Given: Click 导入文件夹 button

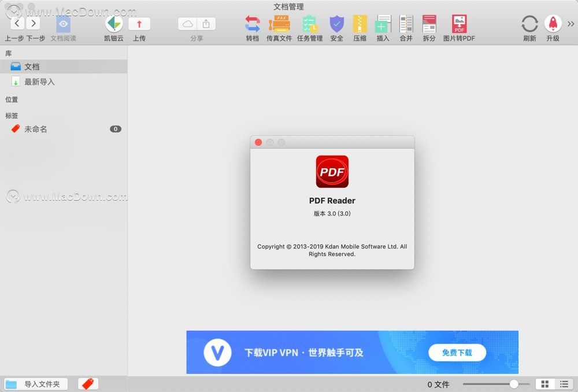Looking at the screenshot, I should click(x=36, y=384).
